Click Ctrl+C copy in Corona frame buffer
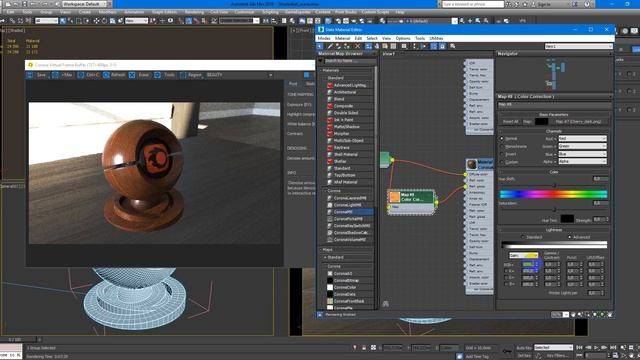The width and height of the screenshot is (640, 360). 89,75
